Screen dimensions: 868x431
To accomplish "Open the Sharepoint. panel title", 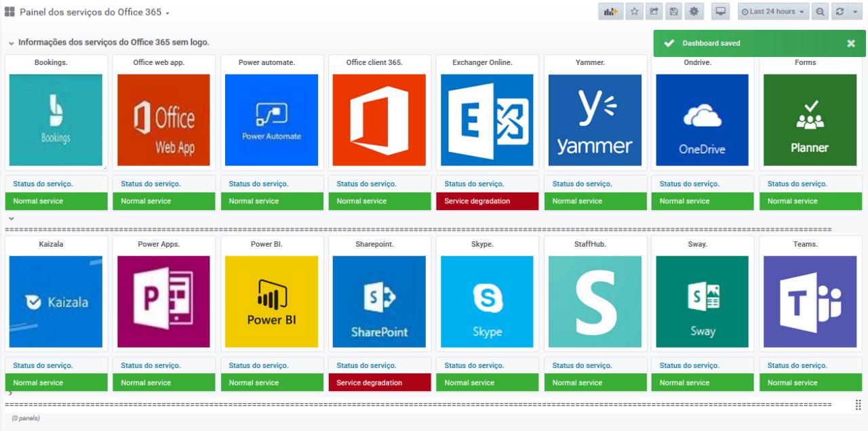I will click(374, 244).
